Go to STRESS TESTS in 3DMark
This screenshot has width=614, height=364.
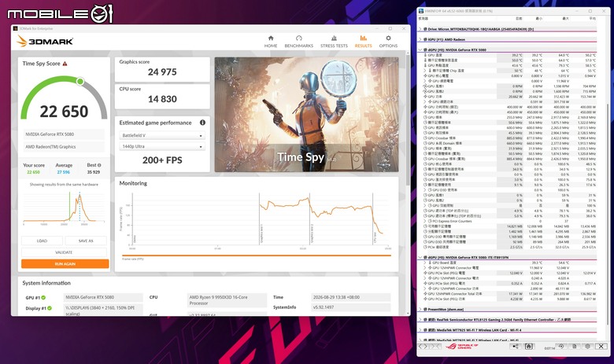pos(334,42)
